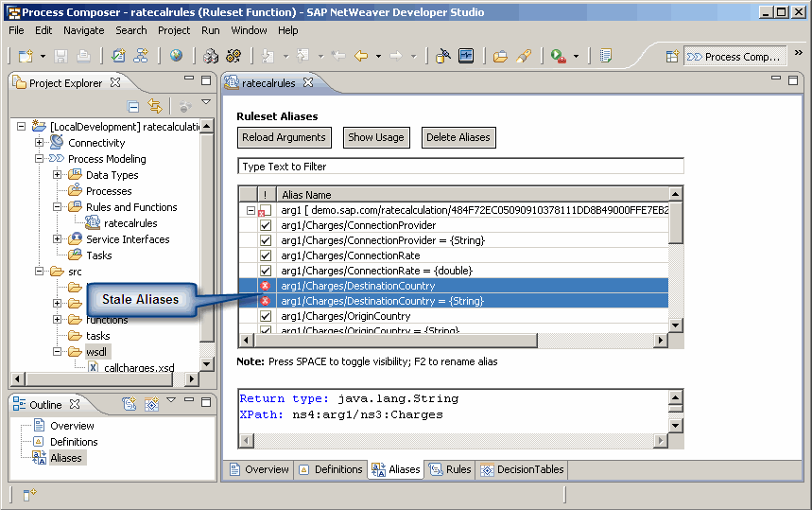
Task: Click the globe icon in the main toolbar
Action: coord(176,57)
